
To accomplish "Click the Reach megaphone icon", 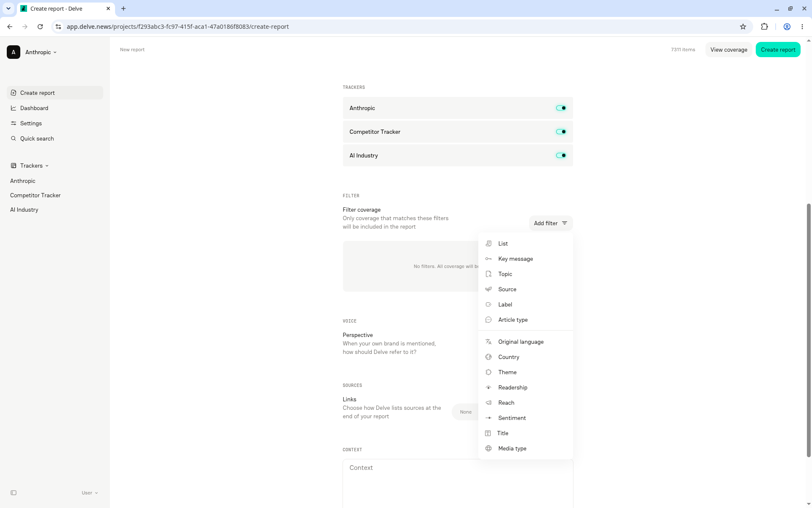I will click(488, 403).
